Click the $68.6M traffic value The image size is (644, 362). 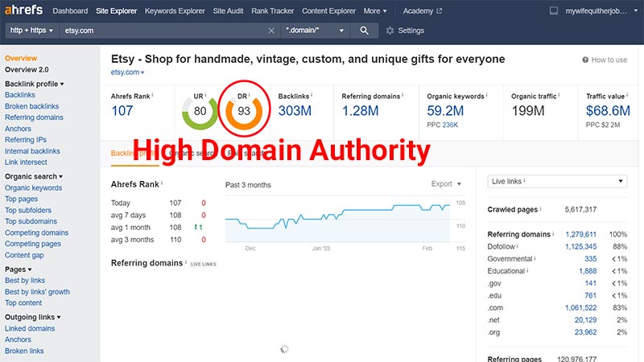[608, 111]
